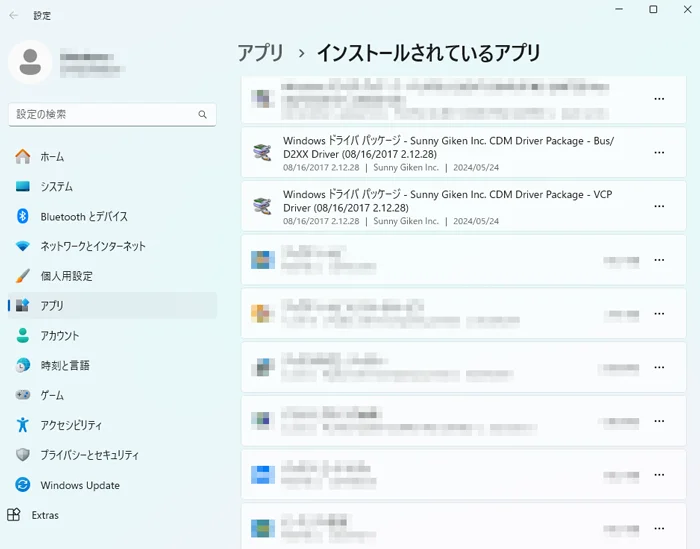Open ネットワークとインターネット settings
The height and width of the screenshot is (549, 700).
112,246
